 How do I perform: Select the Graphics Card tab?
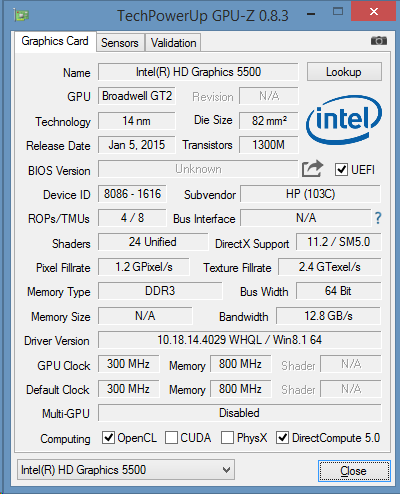coord(55,41)
